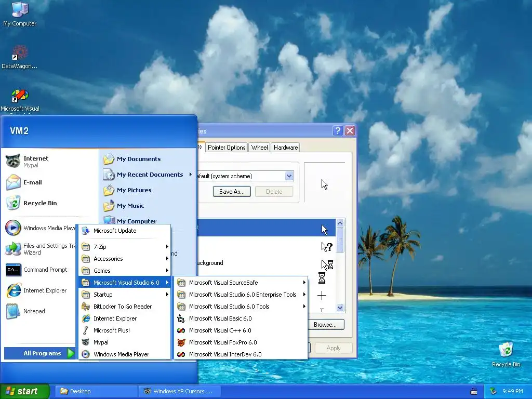
Task: Click Save As button in Mouse Properties
Action: (232, 191)
